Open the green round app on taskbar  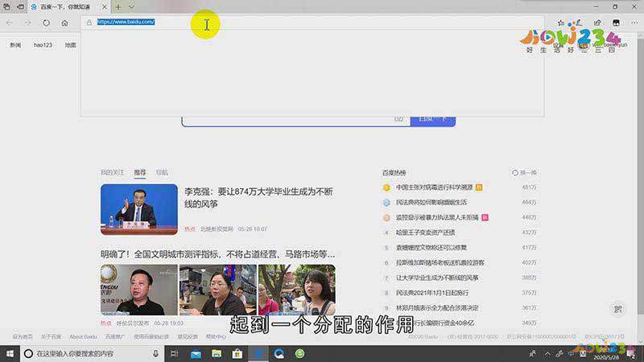(299, 353)
